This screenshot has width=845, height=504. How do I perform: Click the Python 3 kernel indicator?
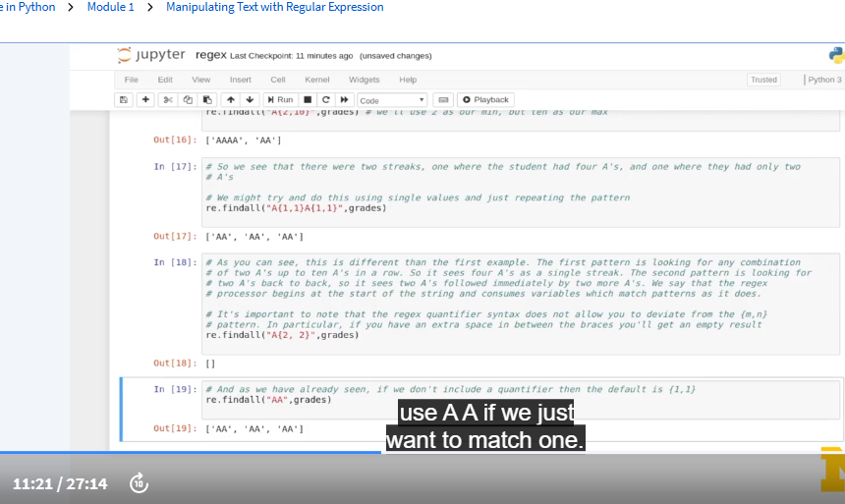point(824,80)
